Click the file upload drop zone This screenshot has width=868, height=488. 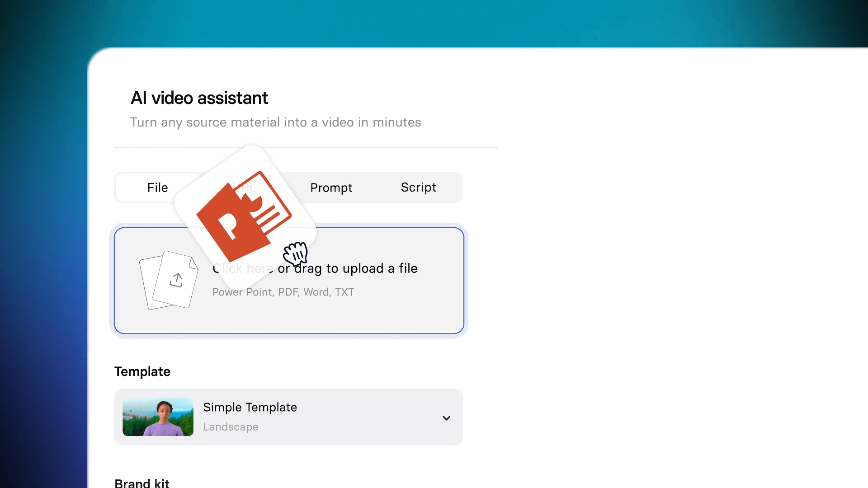coord(289,281)
